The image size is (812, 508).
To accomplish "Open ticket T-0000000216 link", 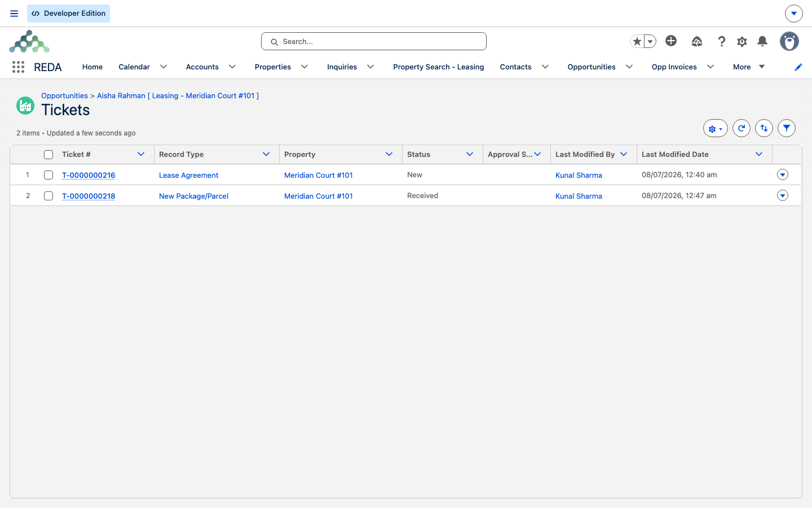I will point(89,175).
